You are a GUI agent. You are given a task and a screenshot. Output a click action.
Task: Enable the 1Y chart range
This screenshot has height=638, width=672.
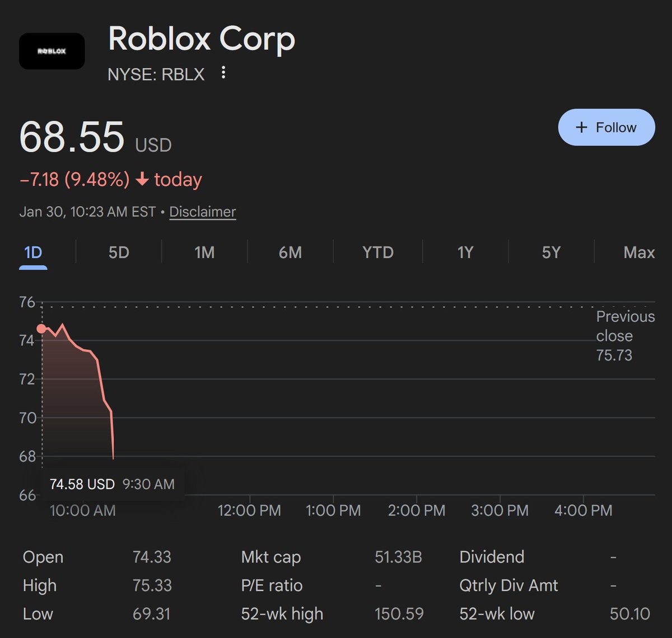tap(465, 252)
